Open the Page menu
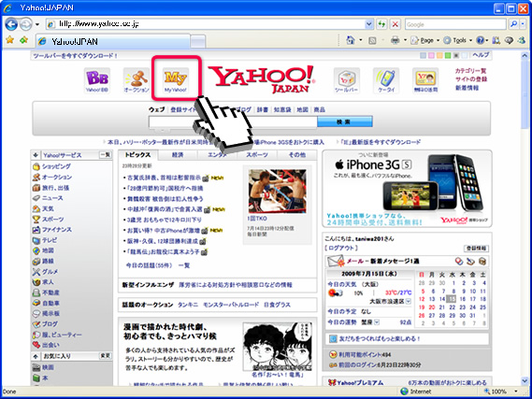Image resolution: width=532 pixels, height=399 pixels. coord(425,40)
